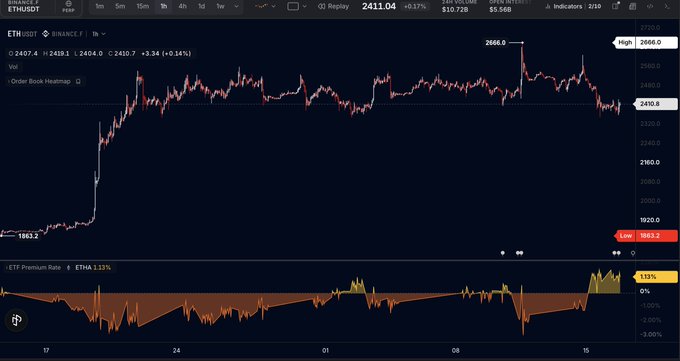Click the 24H volume $10.72B value
680x361 pixels.
click(455, 9)
